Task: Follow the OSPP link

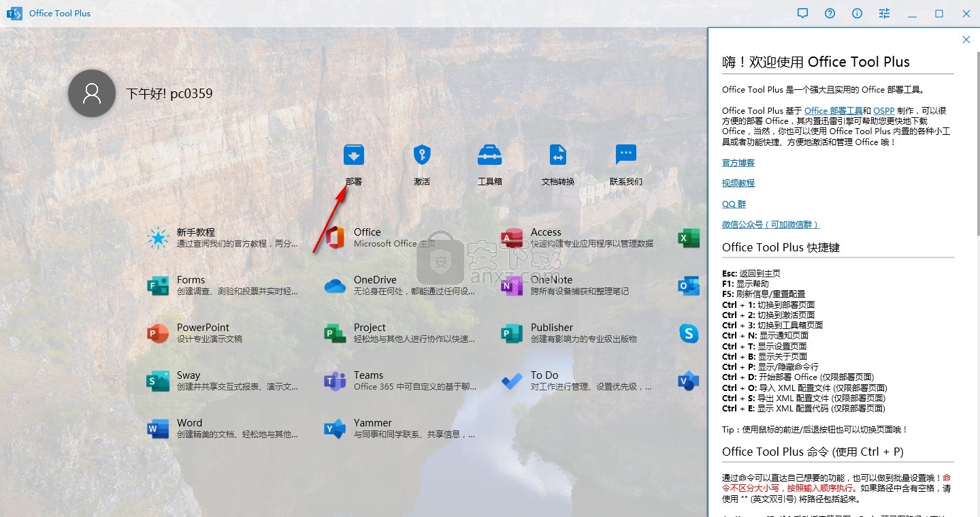Action: (883, 110)
